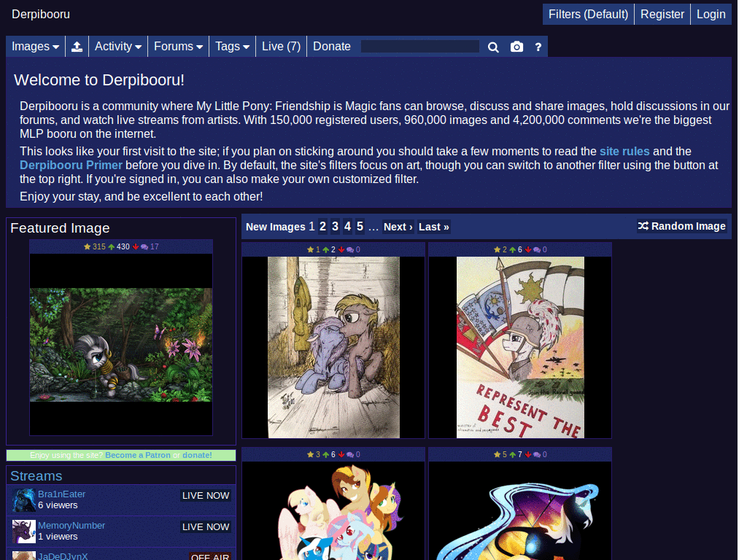Image resolution: width=747 pixels, height=560 pixels.
Task: Expand the Activity dropdown menu
Action: coord(118,47)
